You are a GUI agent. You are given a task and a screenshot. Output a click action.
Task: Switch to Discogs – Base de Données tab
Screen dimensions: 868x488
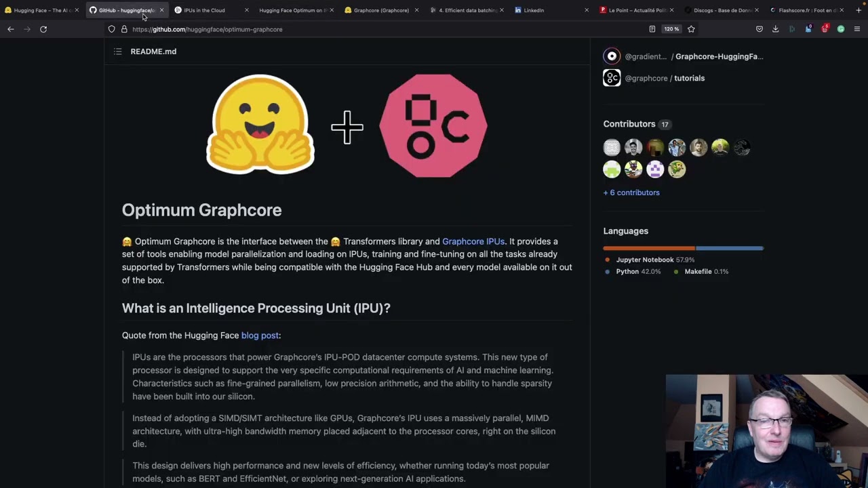(x=722, y=10)
